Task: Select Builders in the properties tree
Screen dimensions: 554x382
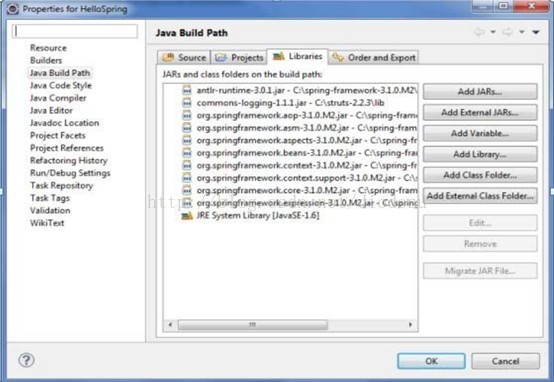Action: click(x=46, y=60)
